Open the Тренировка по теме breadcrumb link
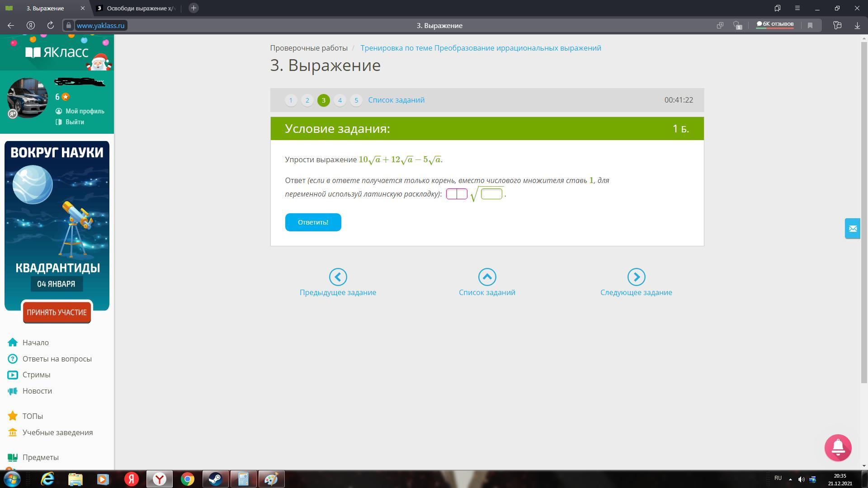The image size is (868, 488). coord(481,48)
